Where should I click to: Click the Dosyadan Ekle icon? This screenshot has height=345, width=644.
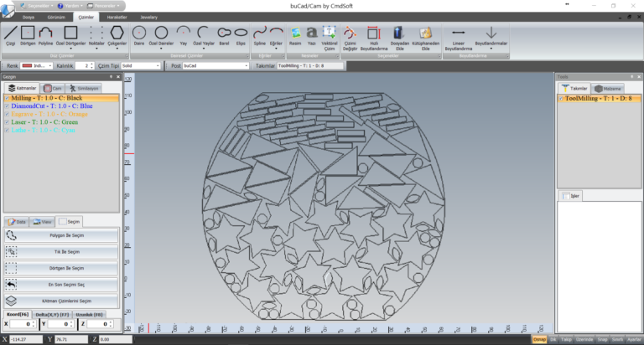(x=400, y=37)
